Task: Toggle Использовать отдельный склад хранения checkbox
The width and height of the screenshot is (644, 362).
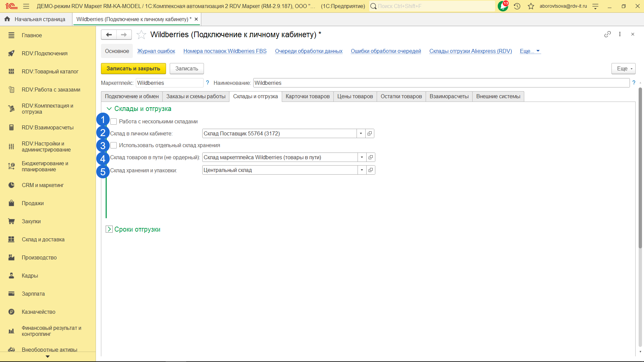Action: click(114, 145)
